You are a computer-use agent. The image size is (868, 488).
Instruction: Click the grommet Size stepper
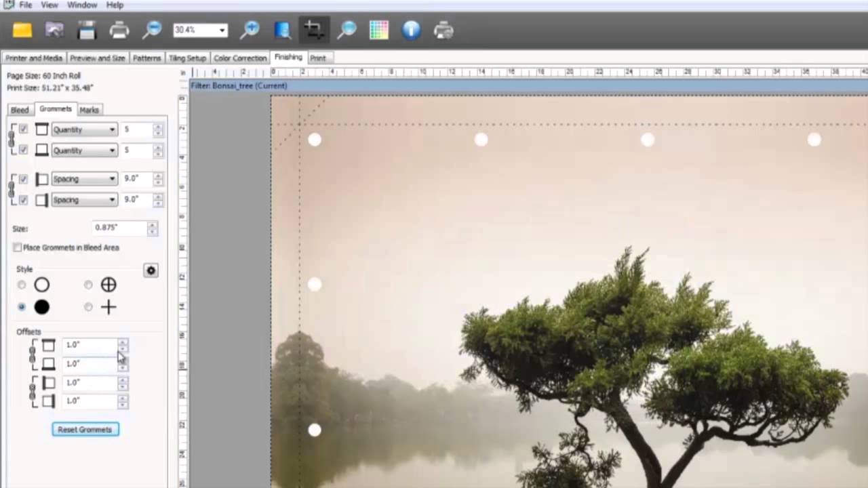(x=153, y=228)
